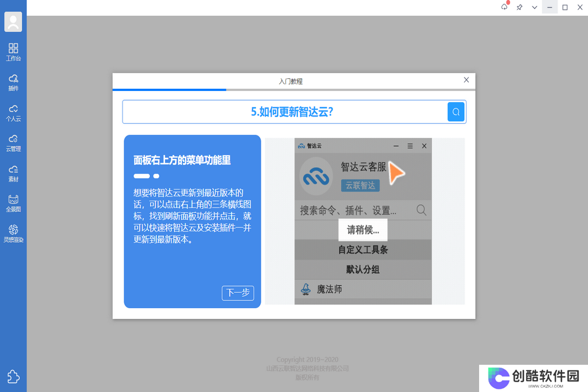This screenshot has height=392, width=588.
Task: Open the 素材 materials section
Action: 13,173
